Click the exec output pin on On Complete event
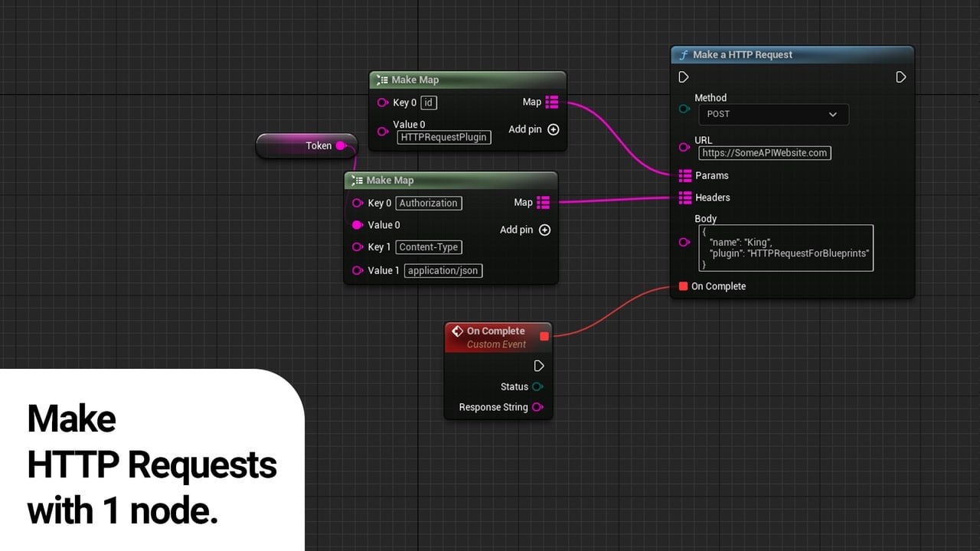Image resolution: width=980 pixels, height=551 pixels. [539, 366]
